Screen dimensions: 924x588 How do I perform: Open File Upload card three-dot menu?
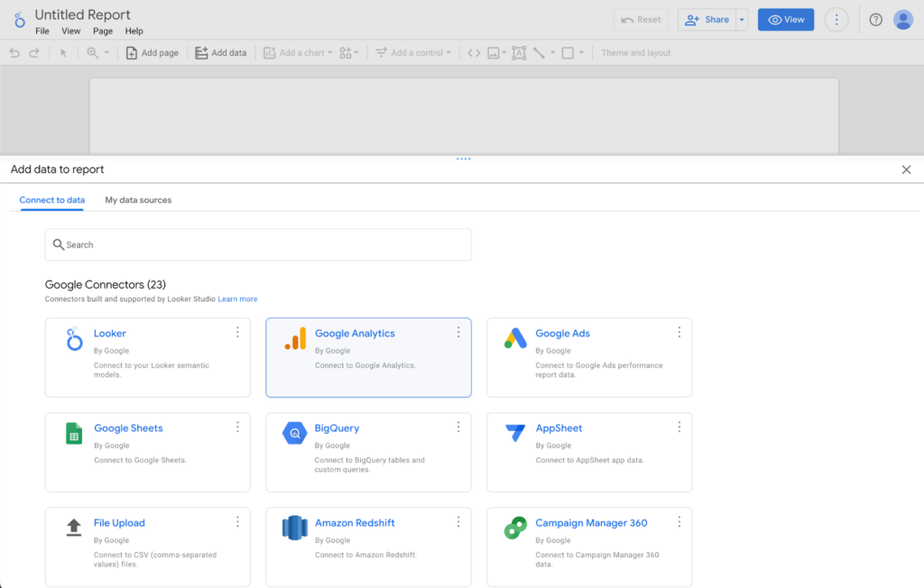click(x=237, y=522)
